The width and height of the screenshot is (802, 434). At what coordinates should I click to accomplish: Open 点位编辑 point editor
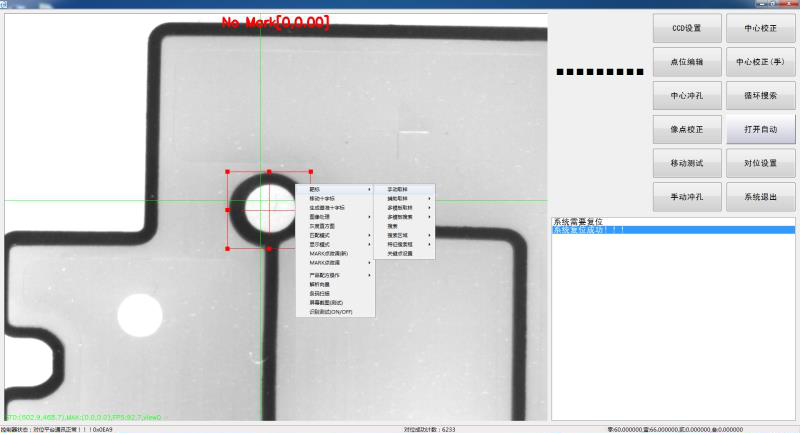coord(686,62)
